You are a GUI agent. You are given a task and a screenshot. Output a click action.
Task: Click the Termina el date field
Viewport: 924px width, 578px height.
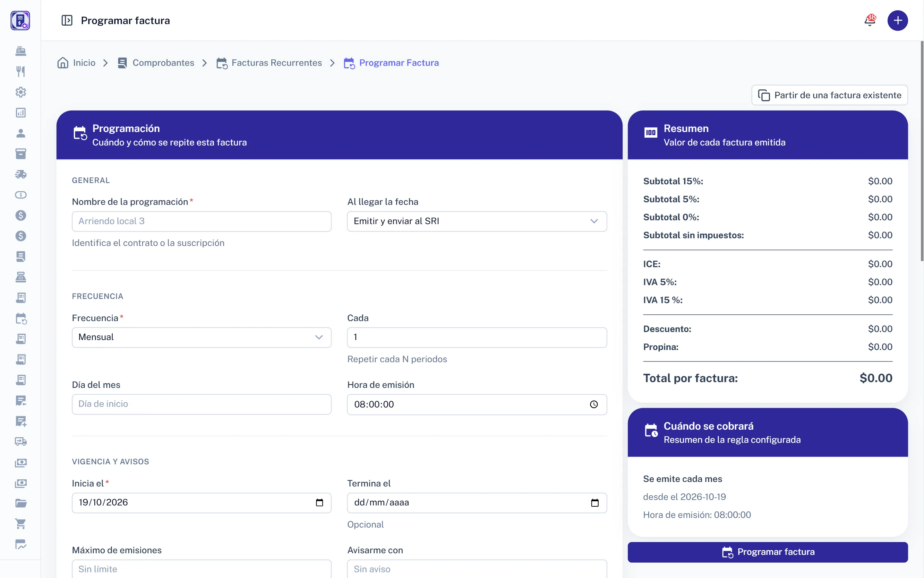pos(476,503)
